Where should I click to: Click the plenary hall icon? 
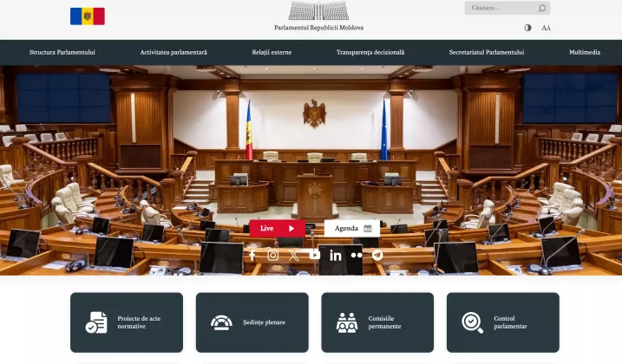point(221,322)
